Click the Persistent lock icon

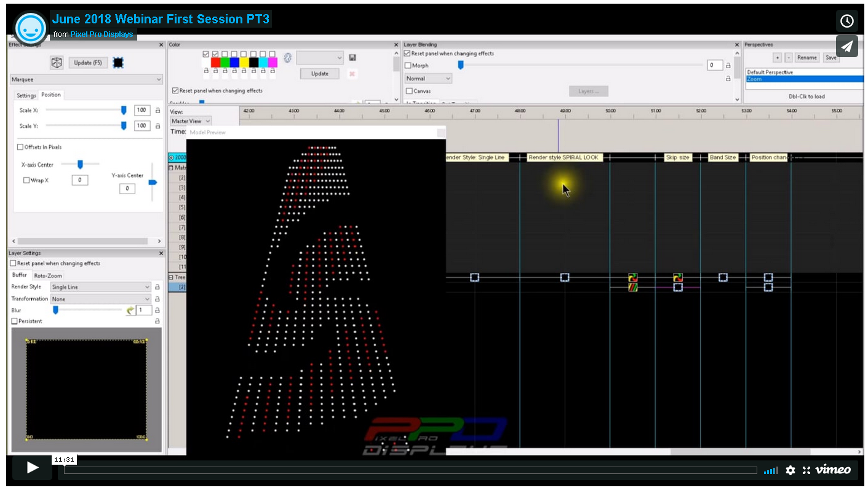pyautogui.click(x=157, y=321)
